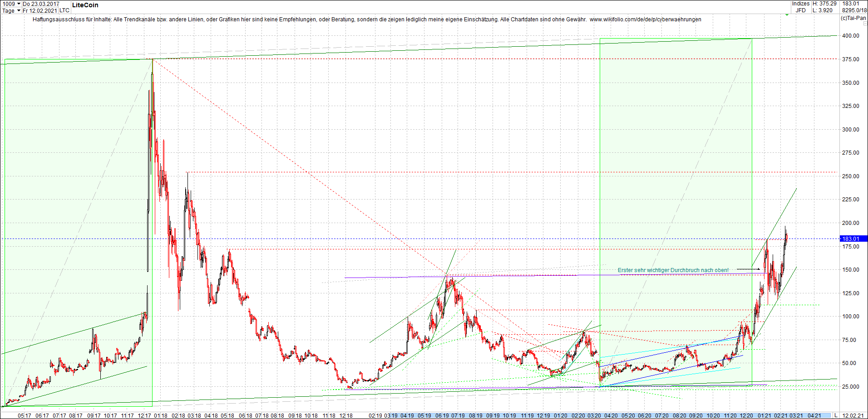The image size is (868, 419).
Task: Open the Tage period dropdown
Action: [x=19, y=10]
